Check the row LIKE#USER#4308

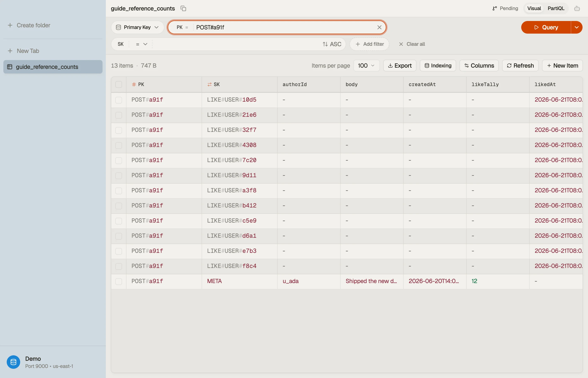(x=118, y=145)
